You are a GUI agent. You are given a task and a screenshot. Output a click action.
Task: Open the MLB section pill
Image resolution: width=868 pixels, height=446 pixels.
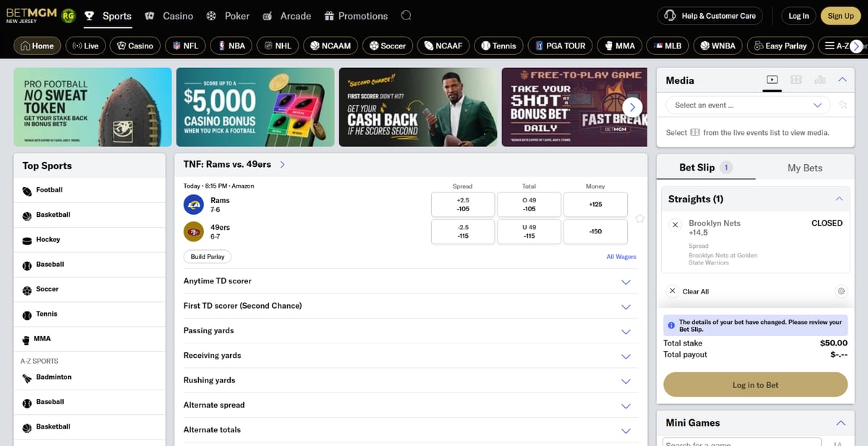coord(668,46)
